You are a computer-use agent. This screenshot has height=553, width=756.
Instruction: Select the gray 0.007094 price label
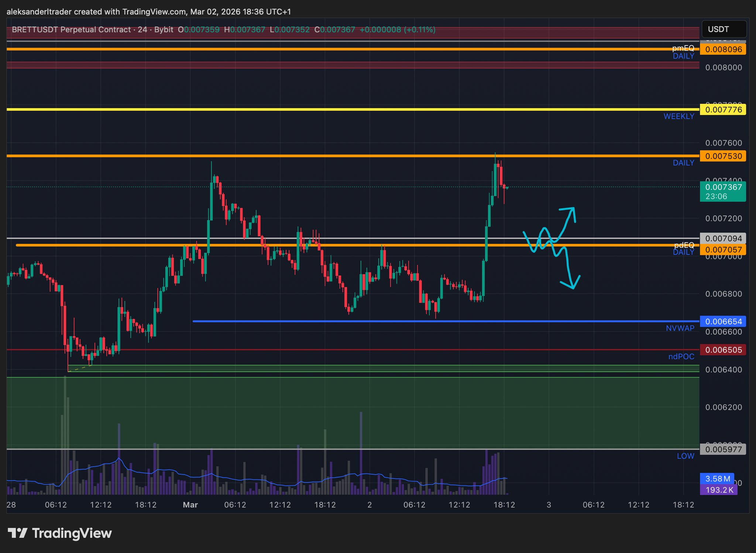coord(723,239)
